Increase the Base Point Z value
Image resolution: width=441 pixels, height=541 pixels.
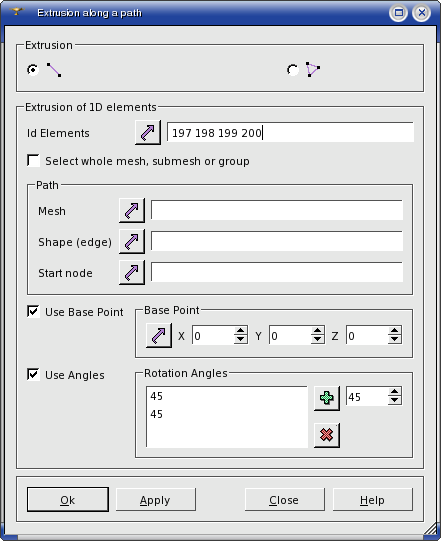(x=394, y=331)
